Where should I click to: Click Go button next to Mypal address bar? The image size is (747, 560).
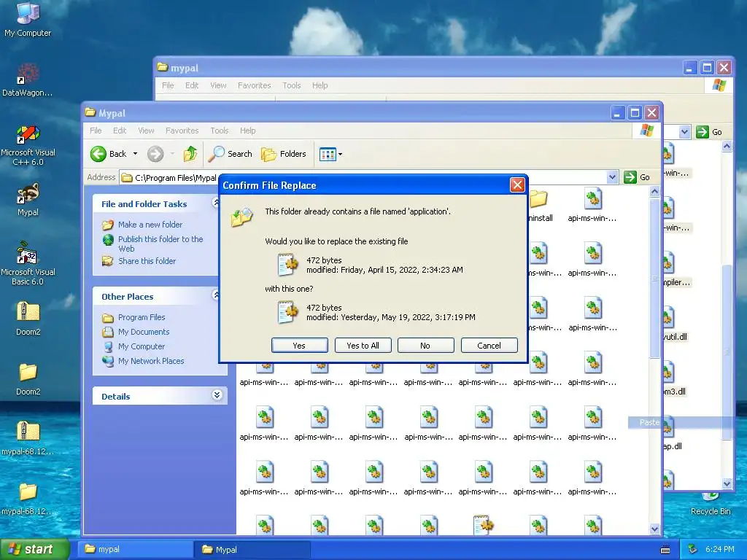click(x=637, y=177)
